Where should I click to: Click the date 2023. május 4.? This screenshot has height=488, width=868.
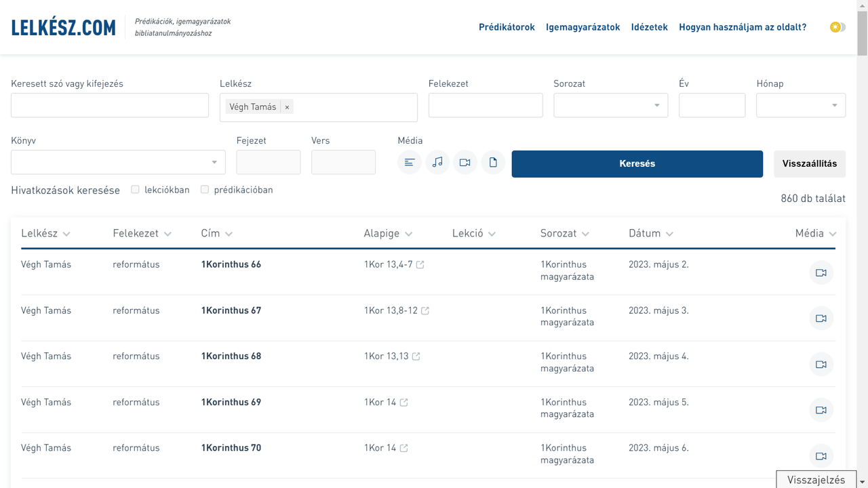[x=658, y=356]
